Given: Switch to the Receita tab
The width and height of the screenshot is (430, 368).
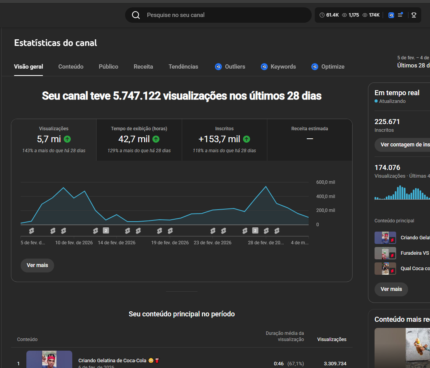Looking at the screenshot, I should [143, 67].
